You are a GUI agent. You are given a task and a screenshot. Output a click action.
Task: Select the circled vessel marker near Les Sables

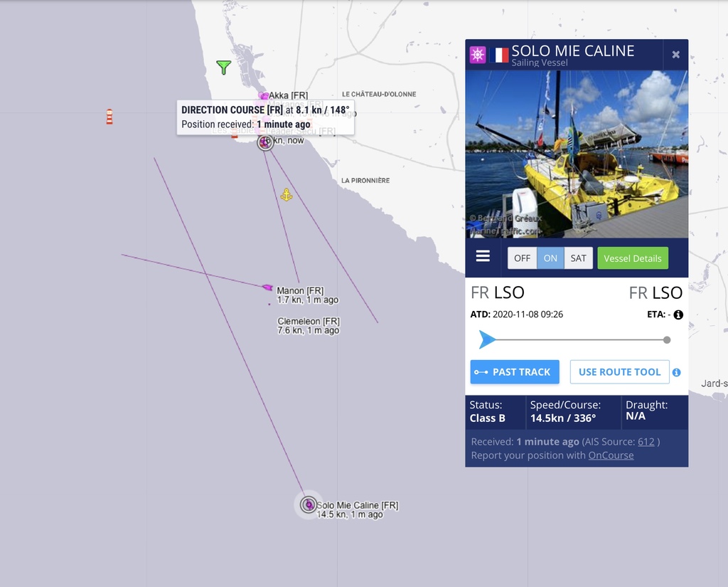point(266,142)
